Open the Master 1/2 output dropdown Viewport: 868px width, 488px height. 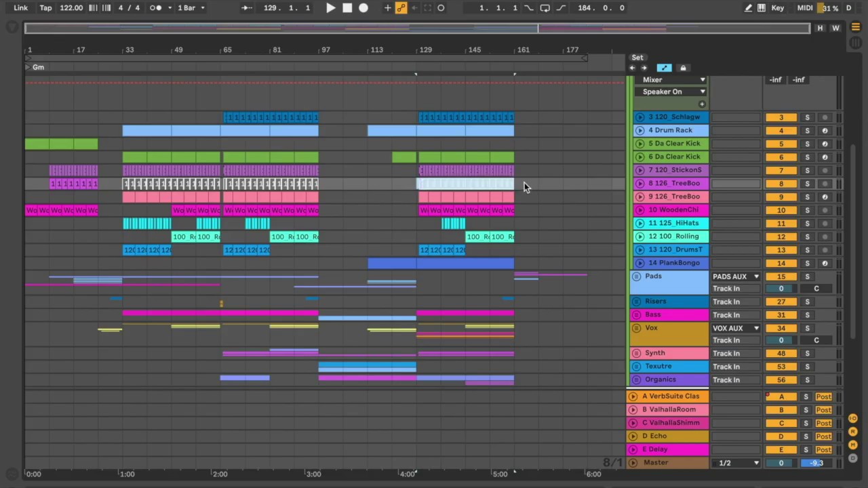click(x=736, y=463)
